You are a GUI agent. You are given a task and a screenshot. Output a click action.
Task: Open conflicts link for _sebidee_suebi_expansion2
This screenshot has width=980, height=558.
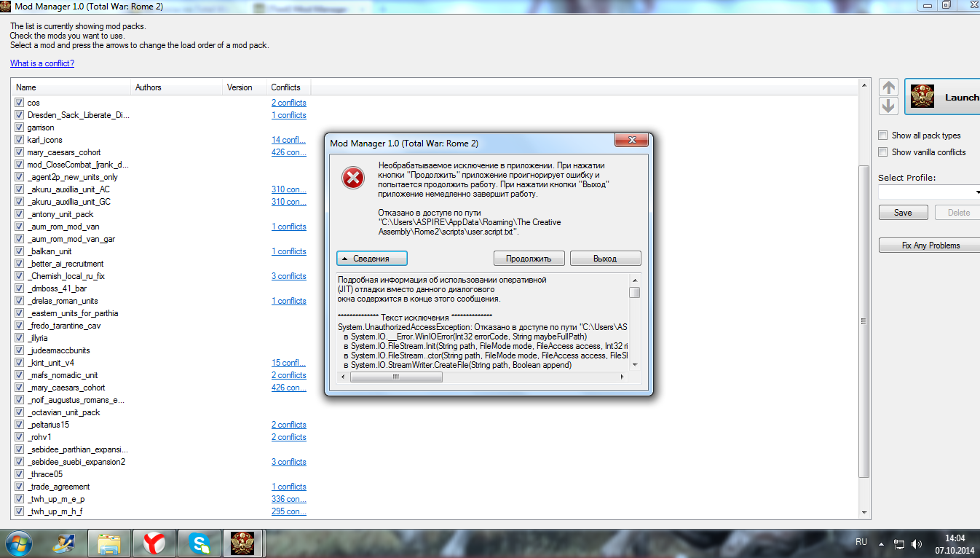click(289, 462)
